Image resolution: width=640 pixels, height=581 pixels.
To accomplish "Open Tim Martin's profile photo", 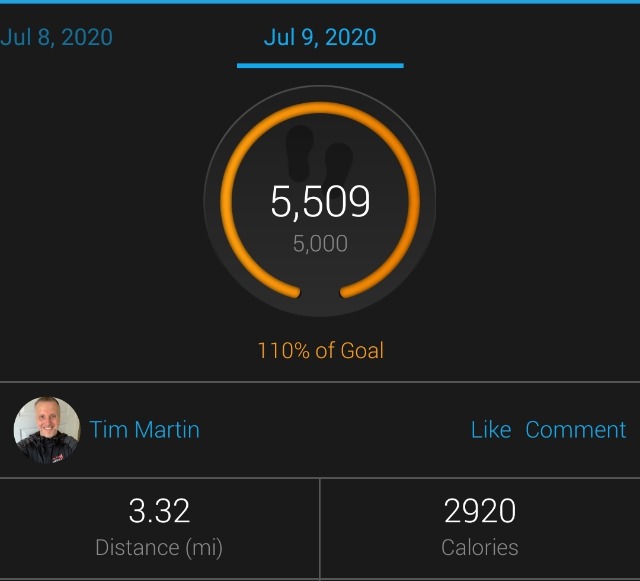I will coord(47,430).
